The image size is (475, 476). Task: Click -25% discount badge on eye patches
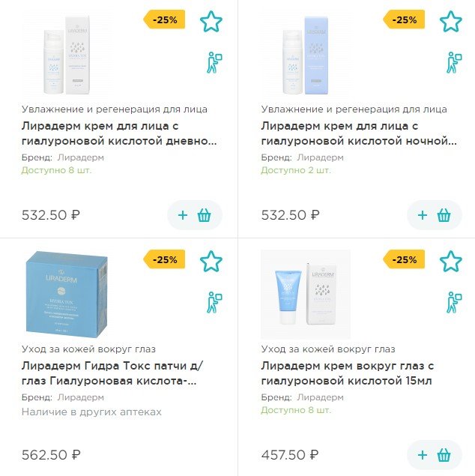point(165,260)
